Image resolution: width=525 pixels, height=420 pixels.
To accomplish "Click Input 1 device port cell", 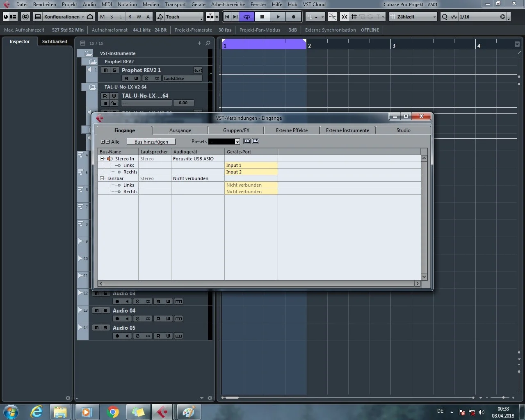I will click(251, 165).
